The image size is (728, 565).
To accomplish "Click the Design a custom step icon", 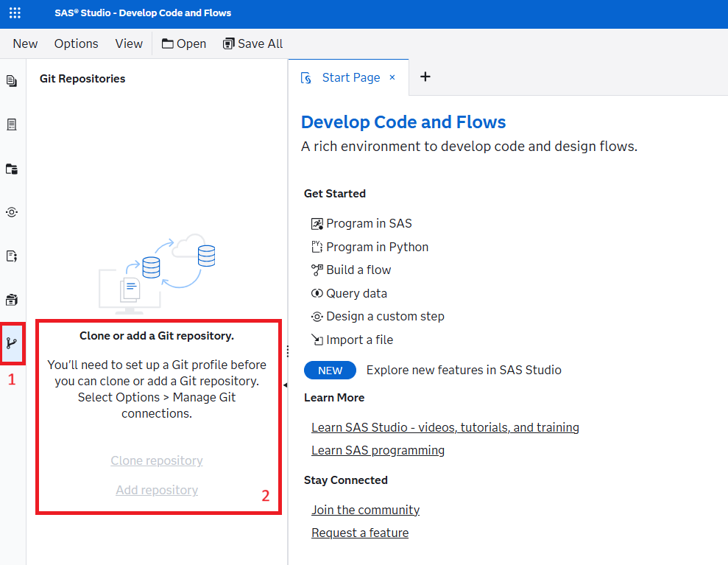I will (x=317, y=317).
